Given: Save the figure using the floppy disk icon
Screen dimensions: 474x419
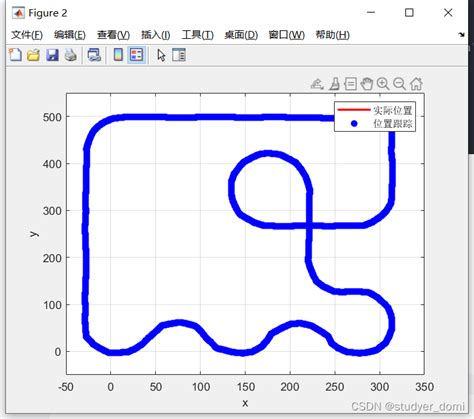Looking at the screenshot, I should pos(52,55).
